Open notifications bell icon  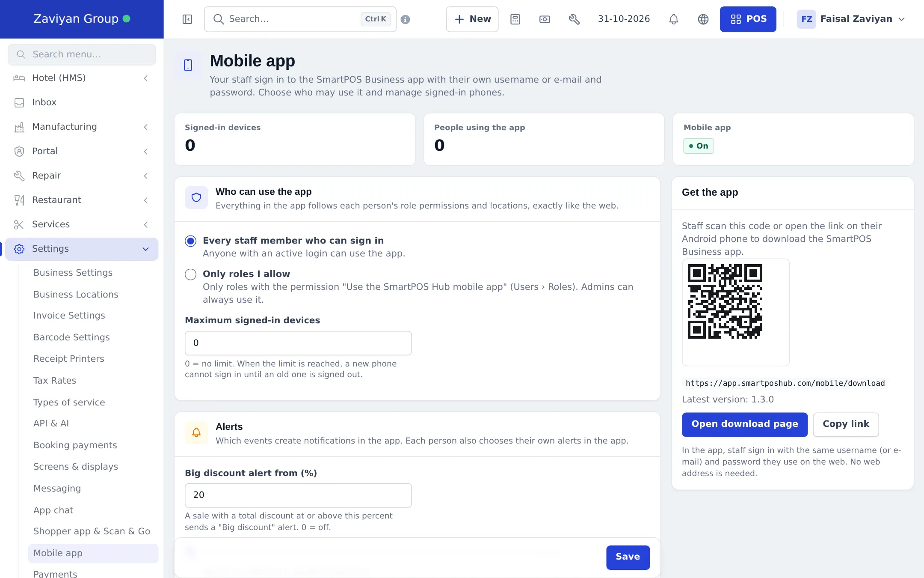click(674, 19)
